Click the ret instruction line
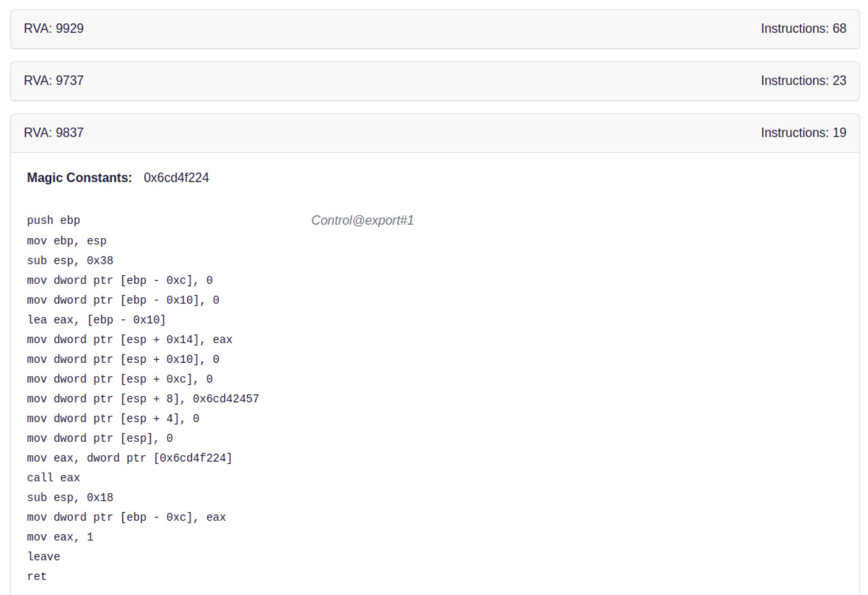The width and height of the screenshot is (868, 595). [x=37, y=576]
